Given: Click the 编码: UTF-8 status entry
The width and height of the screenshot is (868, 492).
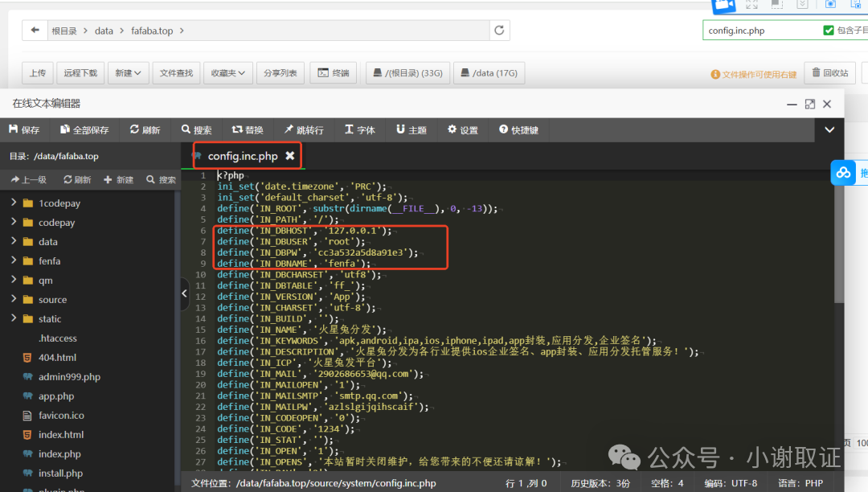Looking at the screenshot, I should coord(731,483).
